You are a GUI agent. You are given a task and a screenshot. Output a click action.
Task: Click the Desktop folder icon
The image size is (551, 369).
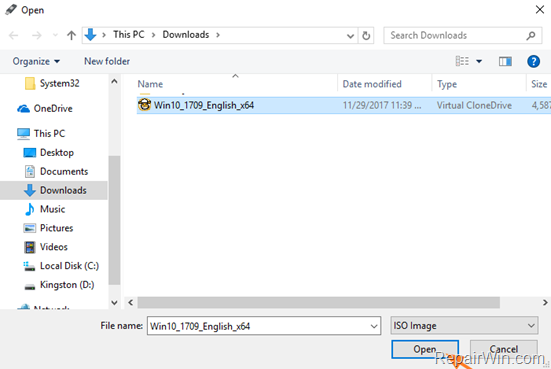tap(30, 153)
